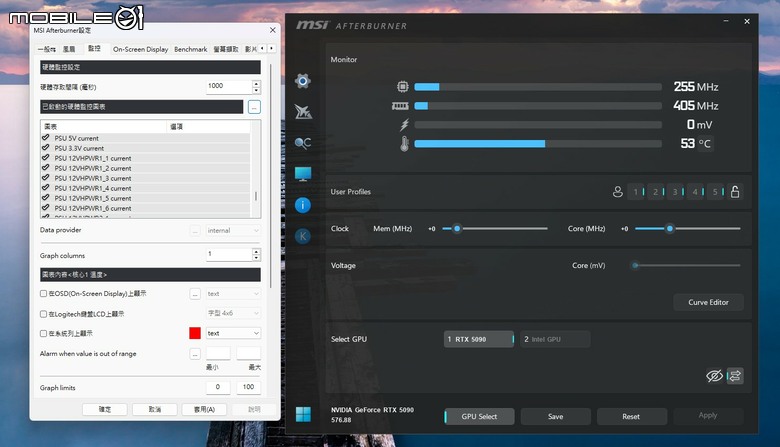Click the GPU Select button
The image size is (780, 447).
tap(479, 417)
